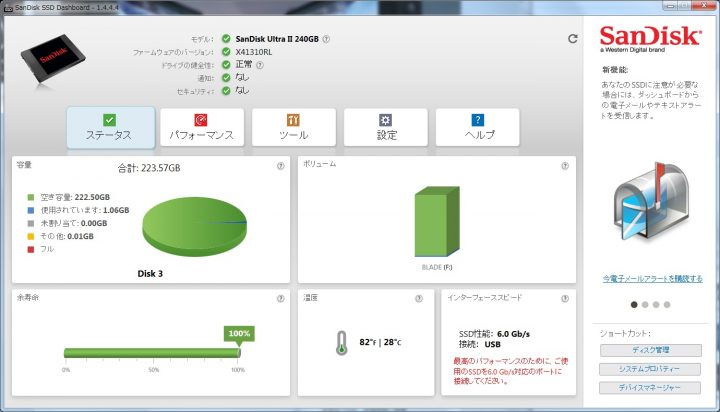Open help icon in ボリューム panel

pyautogui.click(x=565, y=166)
